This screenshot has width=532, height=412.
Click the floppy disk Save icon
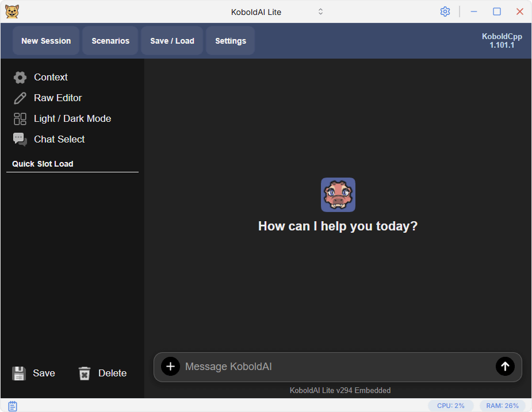(x=19, y=374)
